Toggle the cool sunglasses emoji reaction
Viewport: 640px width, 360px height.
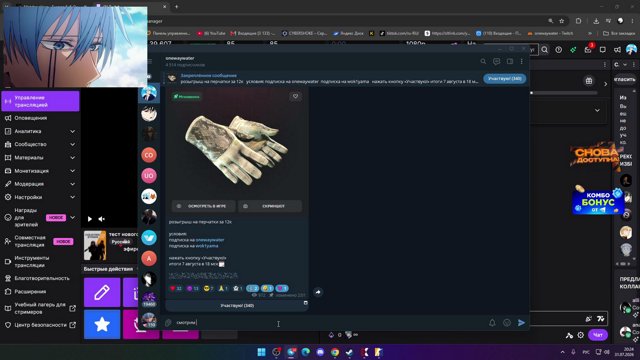209,288
